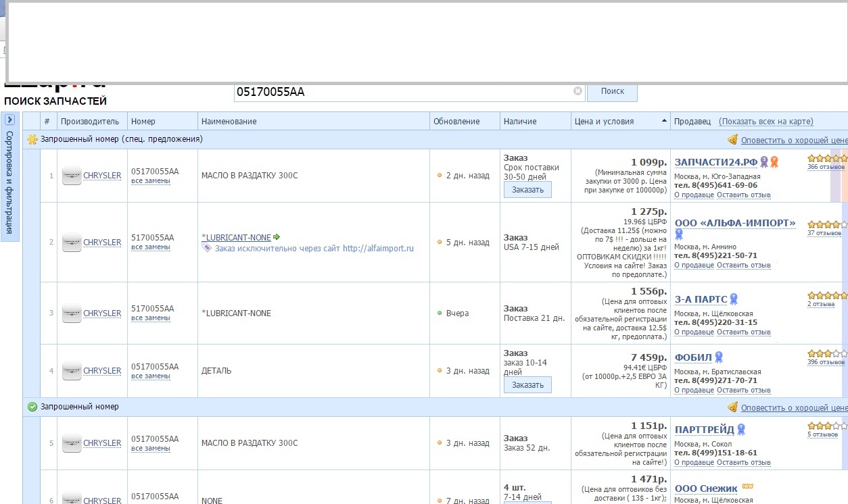The width and height of the screenshot is (848, 504).
Task: Click the Chrysler logo in row 5
Action: tap(71, 443)
